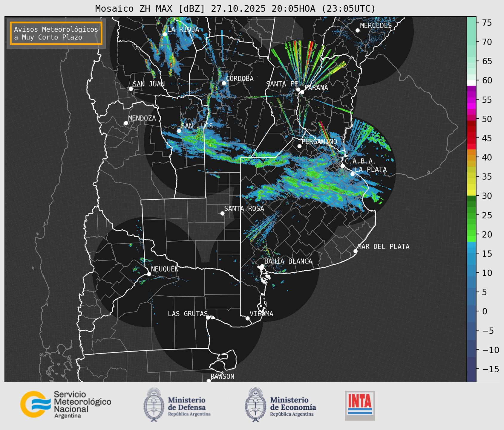Click the 25 dBZ green color band
This screenshot has width=504, height=430.
tap(471, 215)
